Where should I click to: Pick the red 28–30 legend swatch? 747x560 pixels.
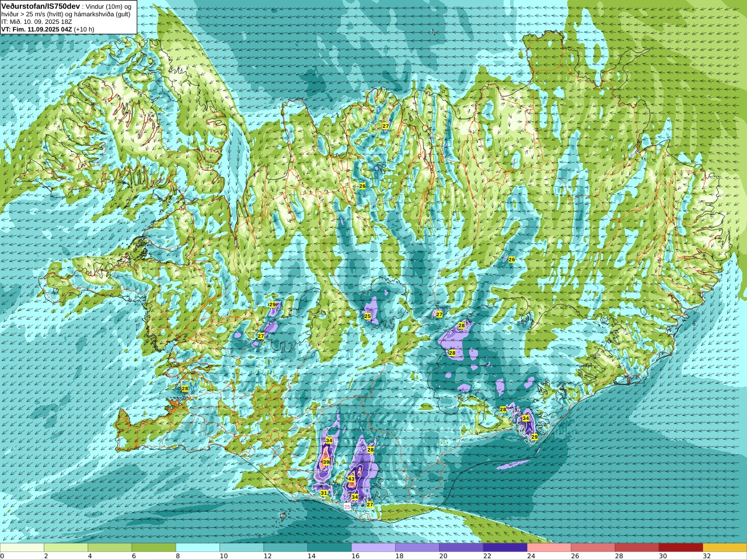(x=637, y=548)
